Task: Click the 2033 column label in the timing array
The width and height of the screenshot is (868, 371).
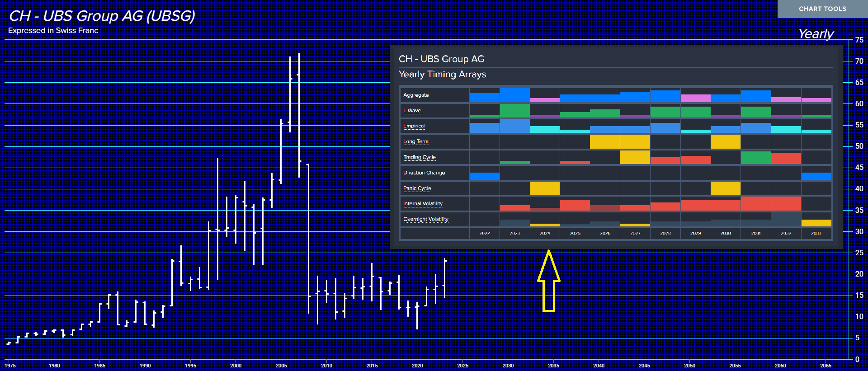Action: (x=816, y=233)
